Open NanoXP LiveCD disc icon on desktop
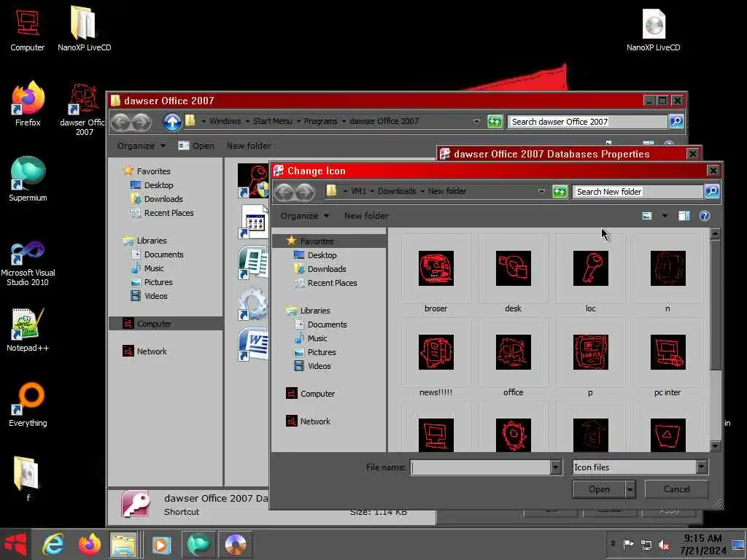 (x=653, y=29)
